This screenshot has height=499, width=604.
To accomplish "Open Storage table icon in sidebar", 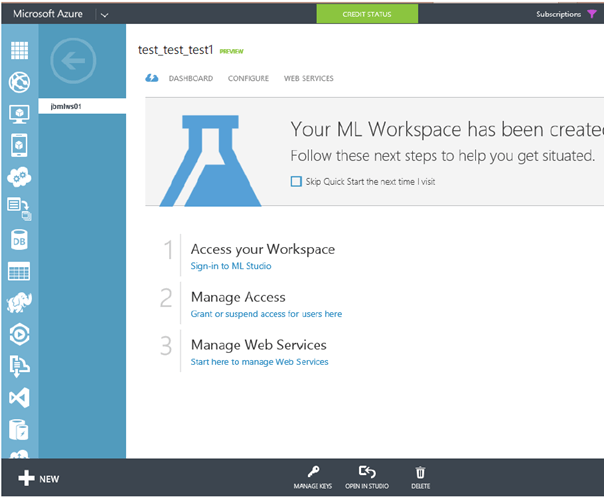I will [19, 271].
